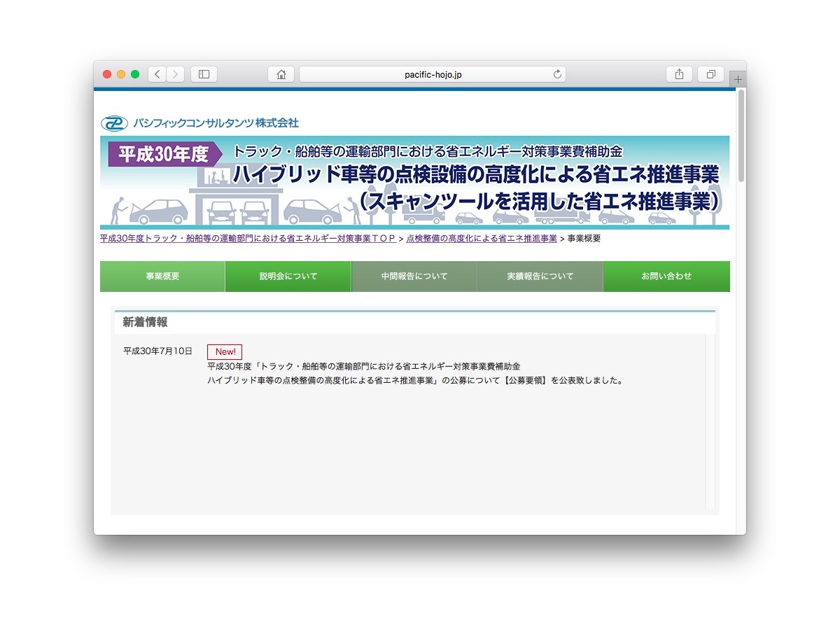Select the 実績報告について tab
The height and width of the screenshot is (630, 840).
point(540,276)
